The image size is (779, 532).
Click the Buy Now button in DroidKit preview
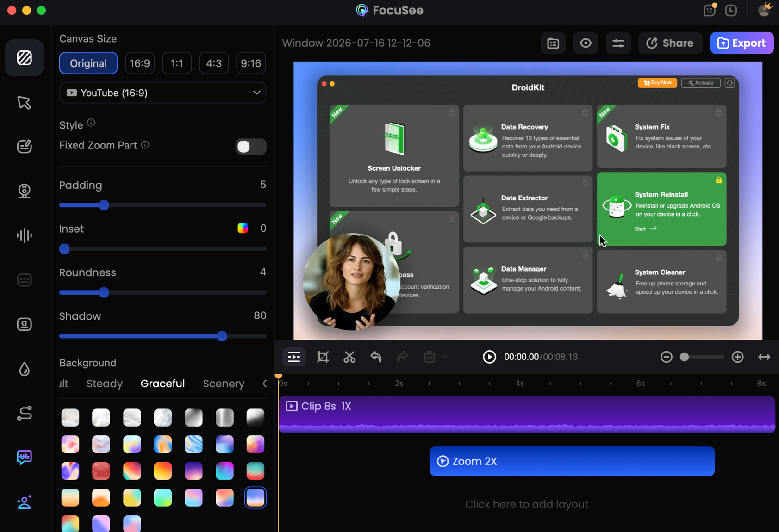[657, 83]
